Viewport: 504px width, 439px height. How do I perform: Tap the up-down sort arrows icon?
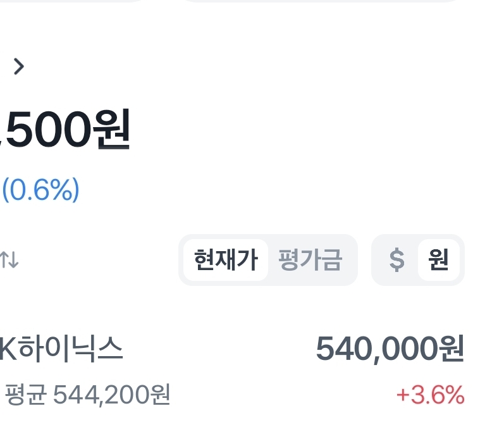coord(9,260)
